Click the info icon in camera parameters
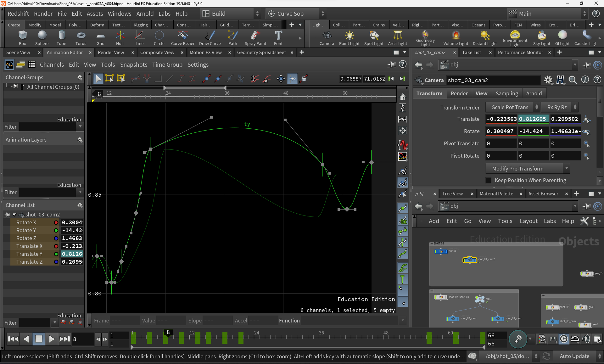The image size is (604, 364). tap(585, 80)
